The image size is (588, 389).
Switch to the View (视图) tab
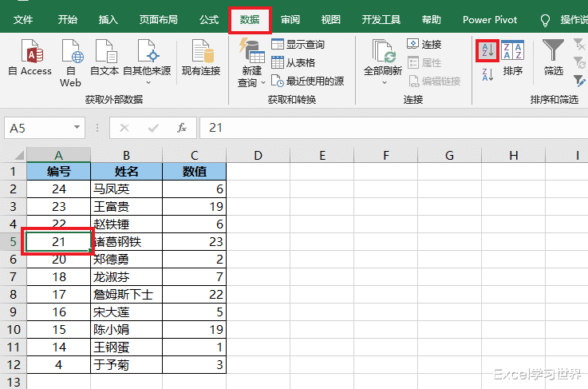331,19
